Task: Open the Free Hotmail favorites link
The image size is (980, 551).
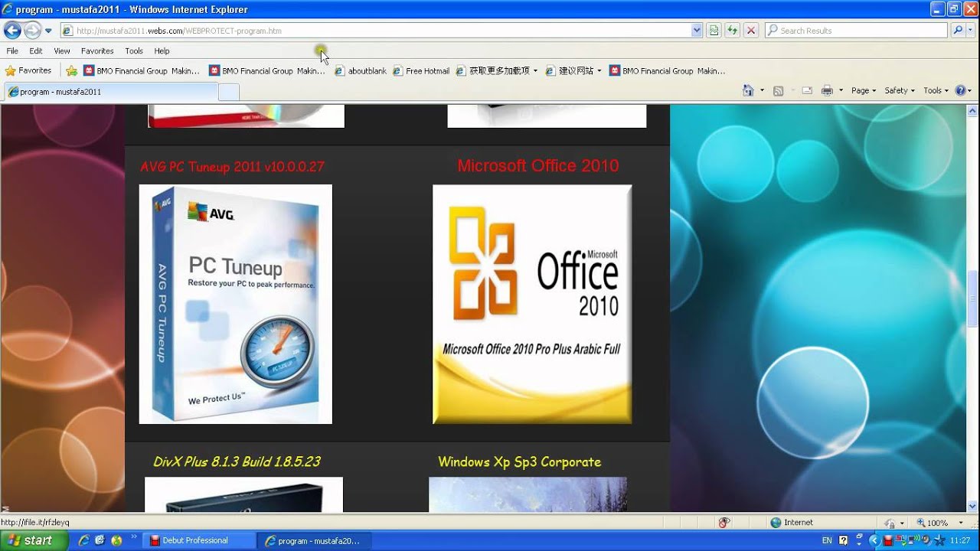Action: tap(421, 70)
